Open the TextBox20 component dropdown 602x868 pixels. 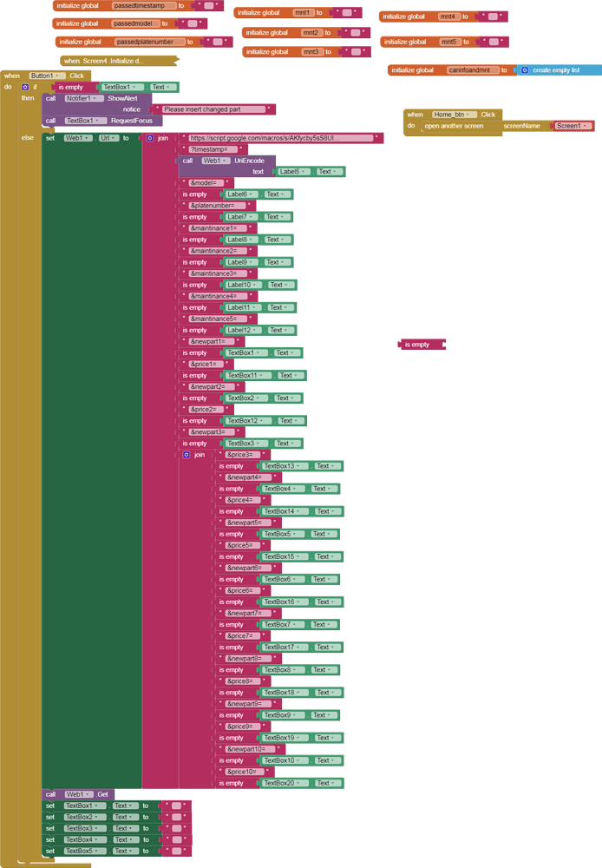(285, 783)
